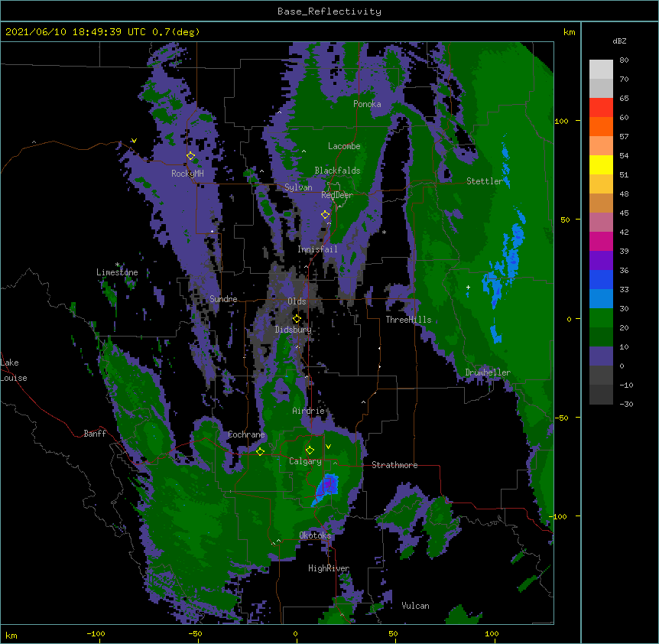Click the RedDeer city label
This screenshot has height=644, width=659.
point(337,195)
